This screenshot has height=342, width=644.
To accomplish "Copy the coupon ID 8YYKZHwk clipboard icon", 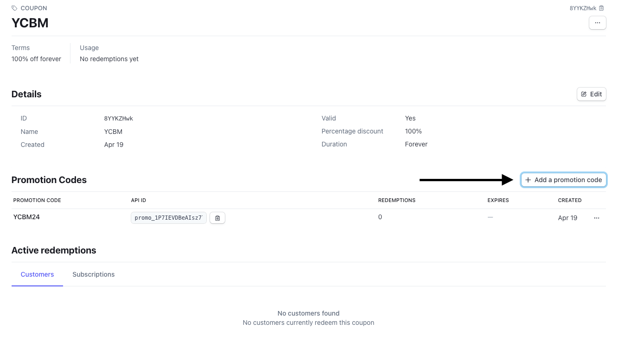I will tap(601, 8).
